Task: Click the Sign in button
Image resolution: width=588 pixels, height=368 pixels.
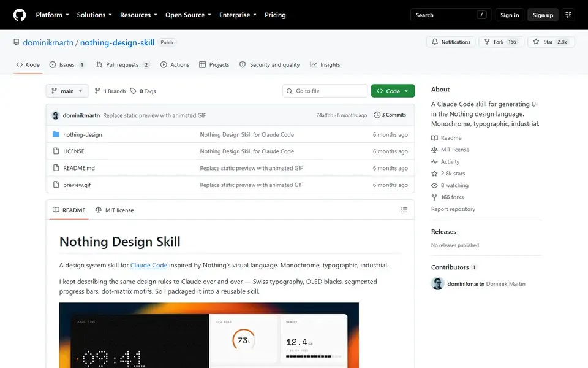Action: coord(509,15)
